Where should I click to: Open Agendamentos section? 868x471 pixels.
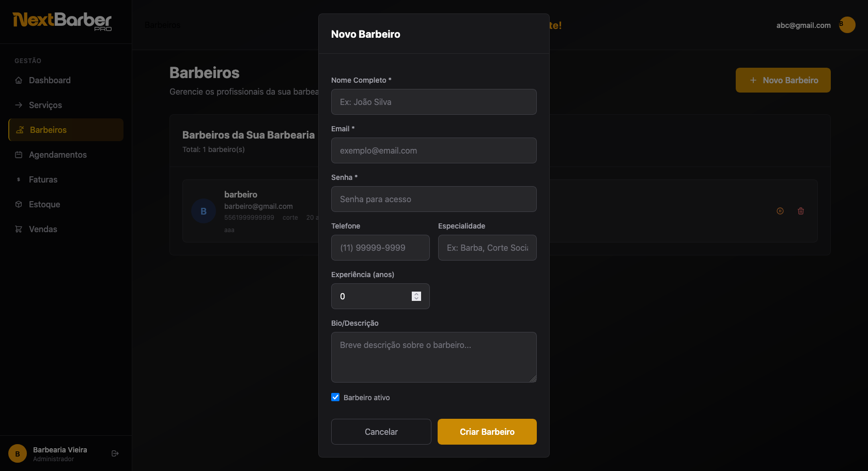tap(58, 155)
